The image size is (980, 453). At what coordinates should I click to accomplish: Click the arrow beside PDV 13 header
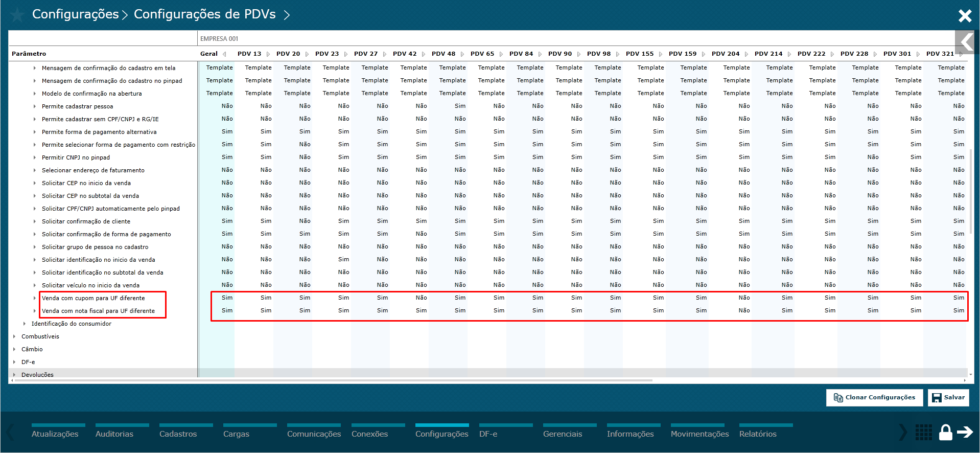268,54
